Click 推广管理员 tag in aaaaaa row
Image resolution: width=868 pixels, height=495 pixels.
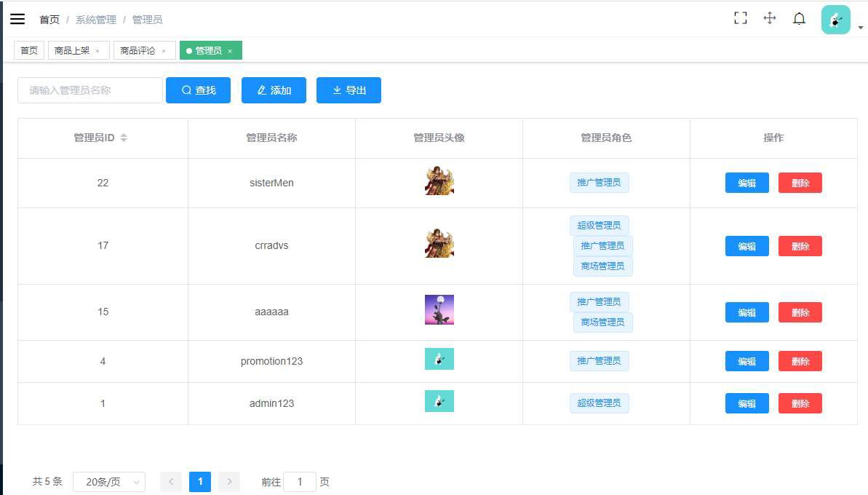599,302
